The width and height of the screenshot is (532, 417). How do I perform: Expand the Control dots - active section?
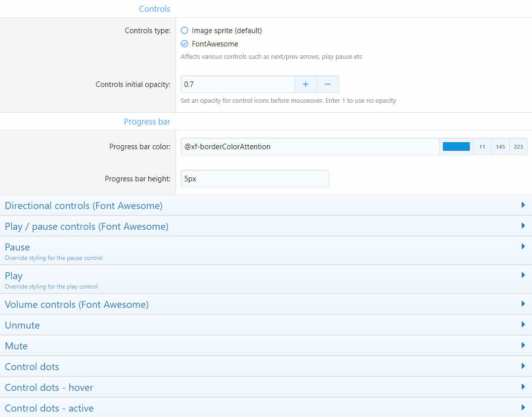(49, 408)
